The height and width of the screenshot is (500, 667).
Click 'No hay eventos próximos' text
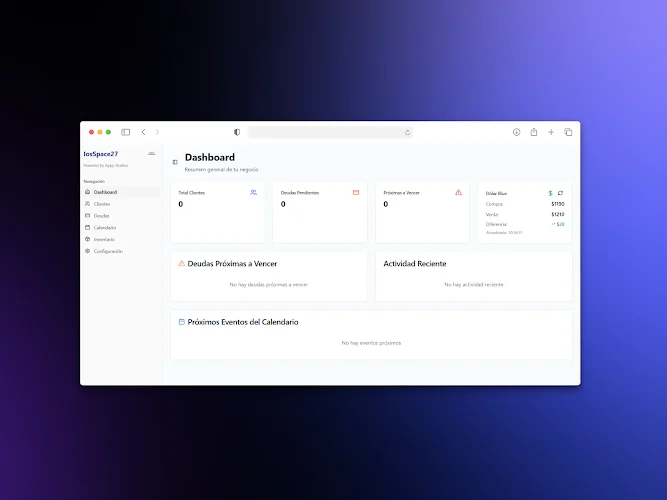(371, 343)
